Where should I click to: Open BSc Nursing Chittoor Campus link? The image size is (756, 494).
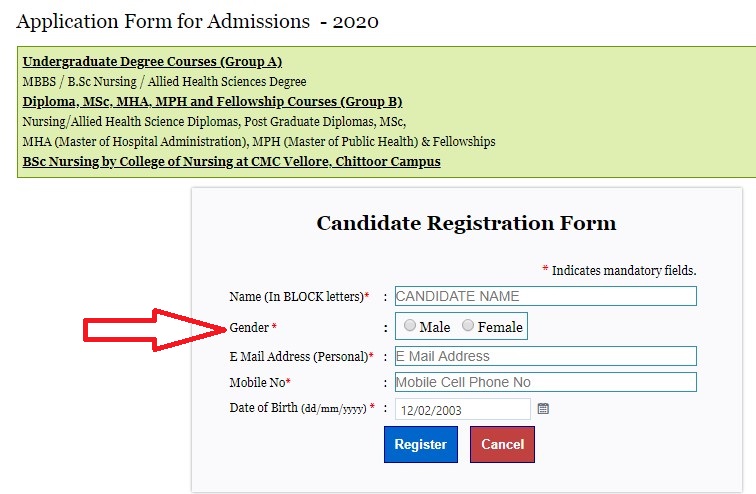tap(231, 161)
